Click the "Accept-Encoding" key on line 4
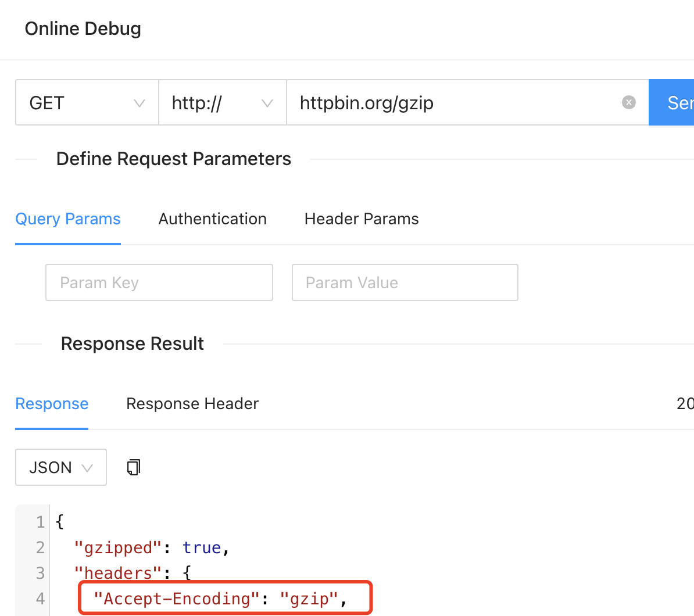694x616 pixels. click(x=176, y=599)
